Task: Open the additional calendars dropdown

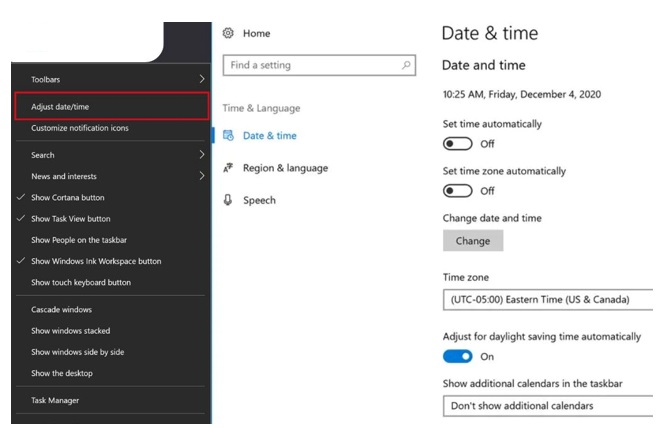Action: point(548,406)
